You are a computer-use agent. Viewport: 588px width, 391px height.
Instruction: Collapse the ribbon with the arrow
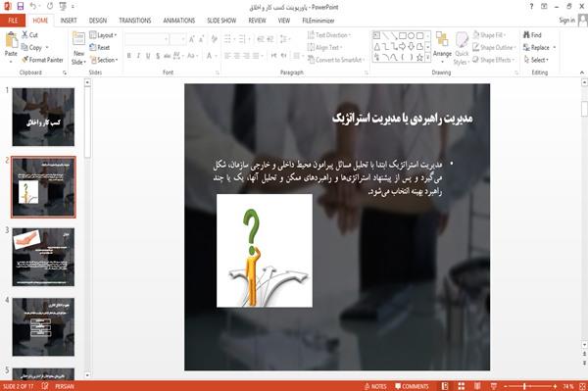tap(581, 73)
